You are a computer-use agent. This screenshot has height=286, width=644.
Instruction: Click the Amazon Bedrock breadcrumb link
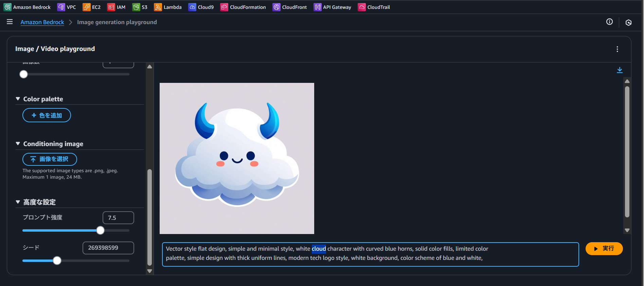click(42, 22)
